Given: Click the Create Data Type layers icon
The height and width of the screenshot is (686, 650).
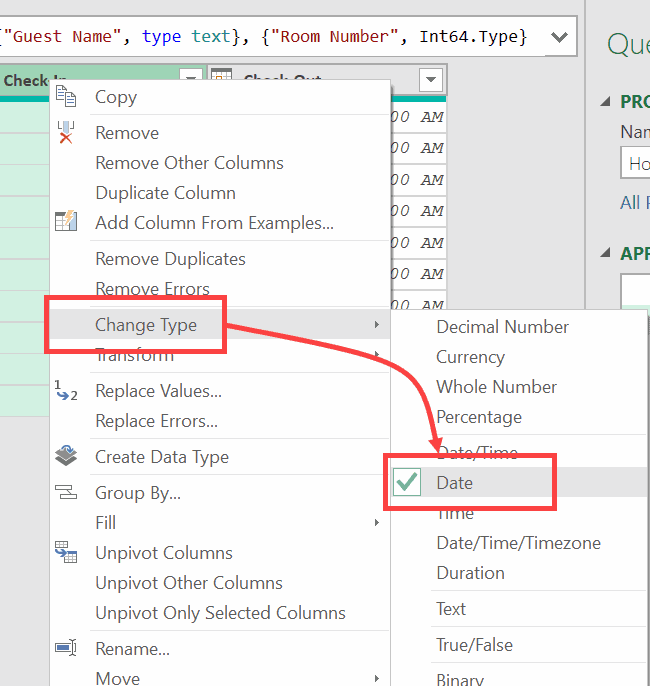Looking at the screenshot, I should click(x=66, y=456).
